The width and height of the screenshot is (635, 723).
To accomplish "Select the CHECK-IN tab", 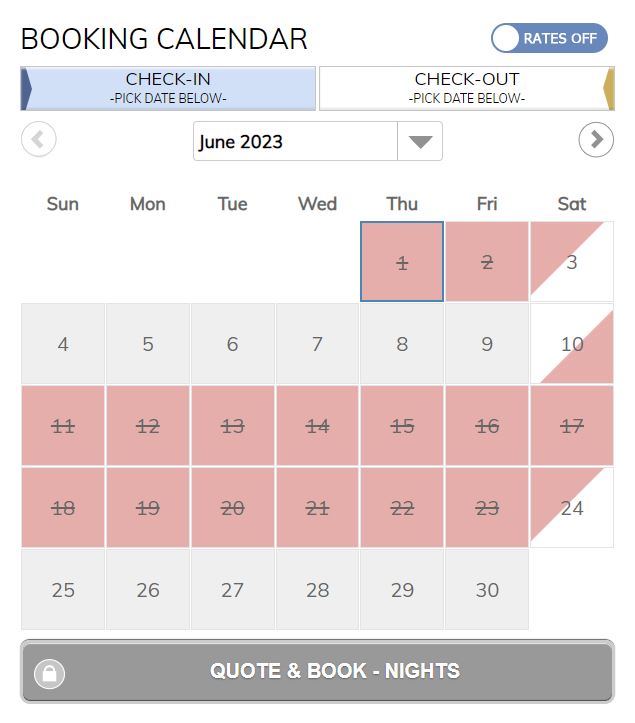I will click(168, 88).
